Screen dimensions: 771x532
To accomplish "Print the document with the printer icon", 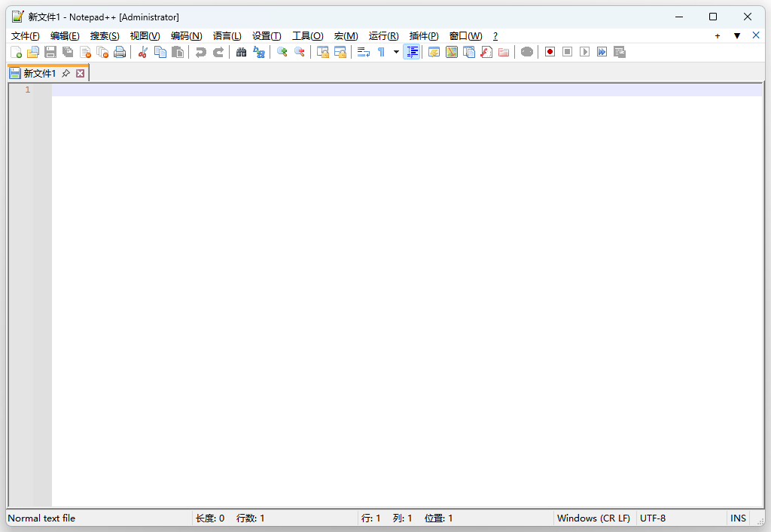I will (x=120, y=52).
